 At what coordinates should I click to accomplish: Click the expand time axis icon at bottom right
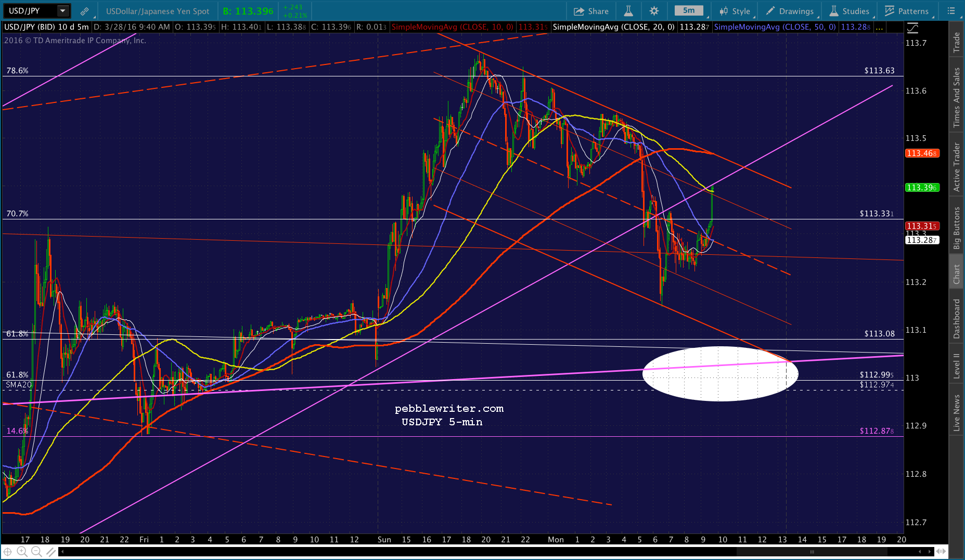tap(941, 552)
